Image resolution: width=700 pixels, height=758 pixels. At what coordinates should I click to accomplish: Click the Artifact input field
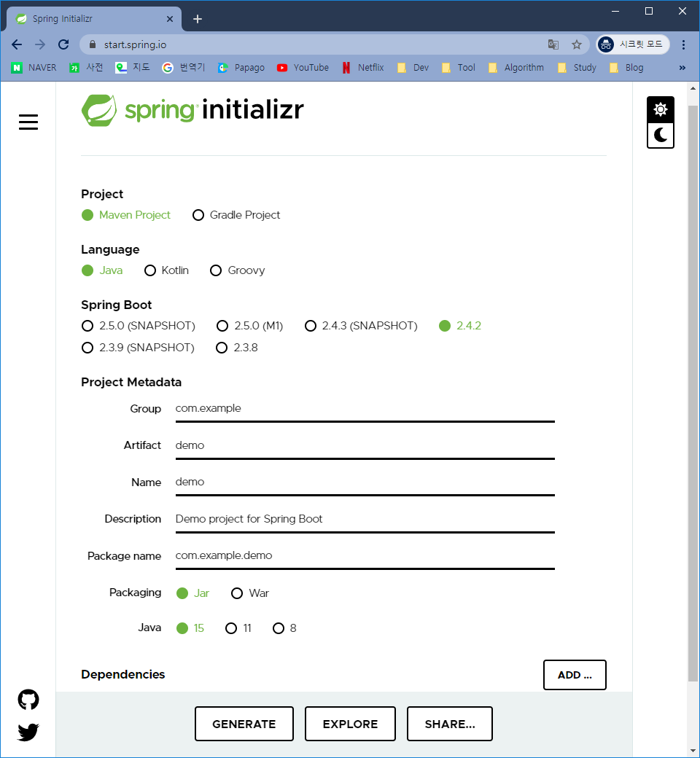pos(365,446)
